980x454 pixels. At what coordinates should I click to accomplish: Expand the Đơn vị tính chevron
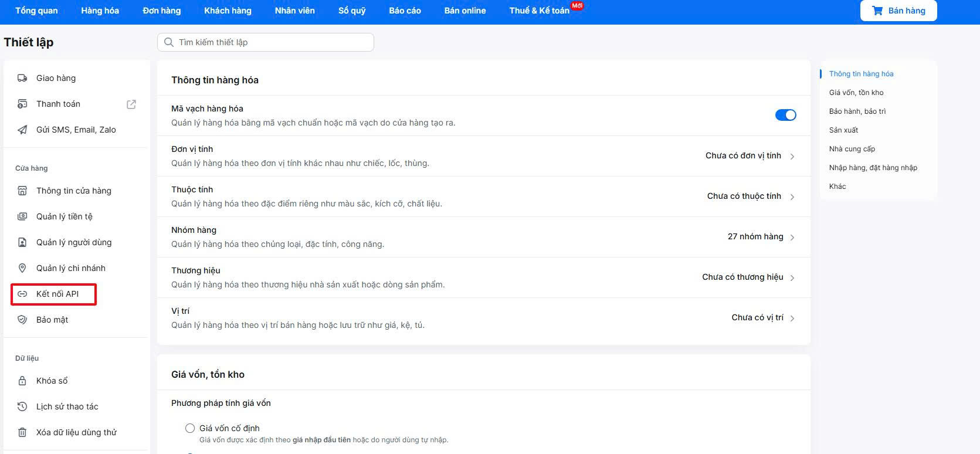coord(792,157)
